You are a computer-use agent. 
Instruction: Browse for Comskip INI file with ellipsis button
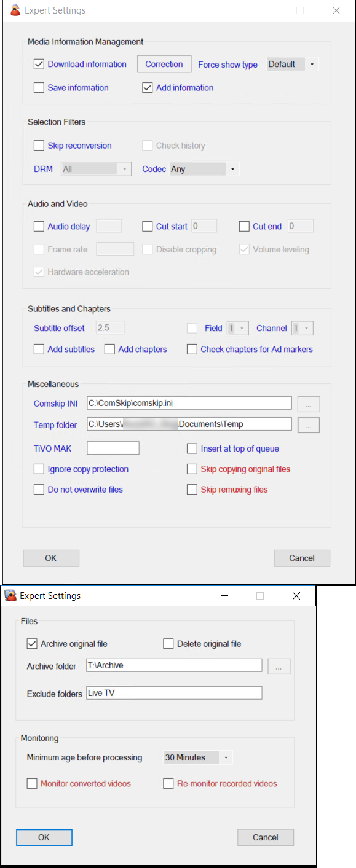click(x=309, y=404)
